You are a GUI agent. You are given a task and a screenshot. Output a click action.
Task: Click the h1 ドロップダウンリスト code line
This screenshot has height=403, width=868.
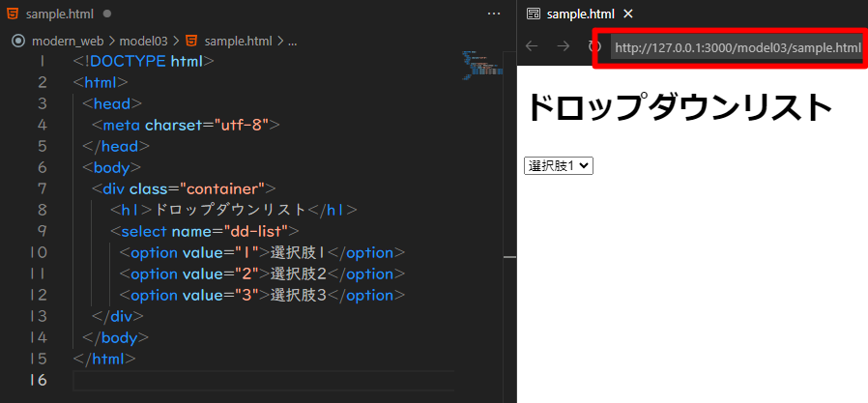234,210
